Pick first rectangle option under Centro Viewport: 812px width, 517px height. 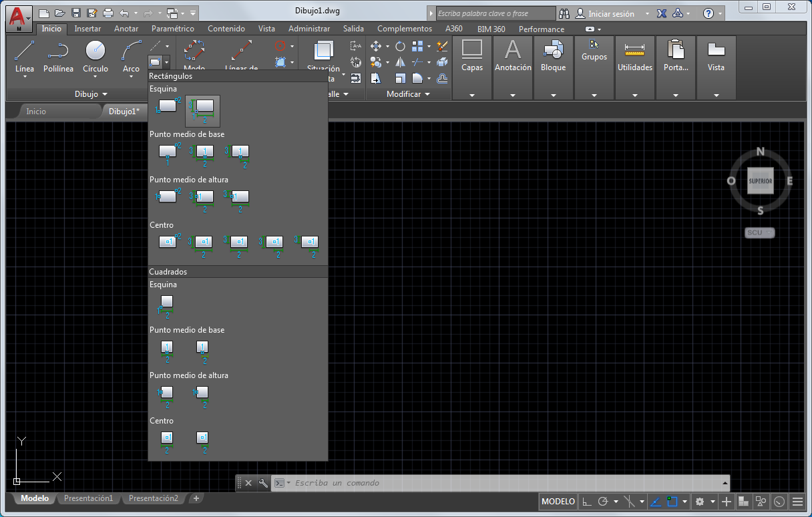[x=168, y=242]
